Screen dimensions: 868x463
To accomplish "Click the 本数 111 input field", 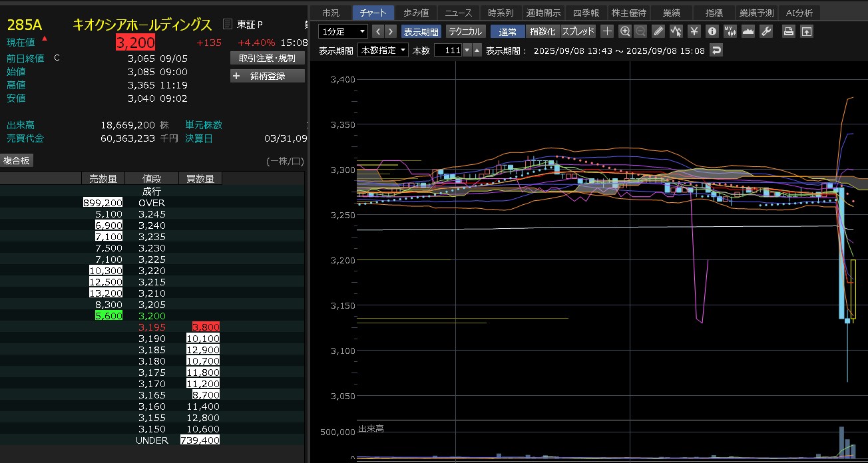I will coord(448,51).
